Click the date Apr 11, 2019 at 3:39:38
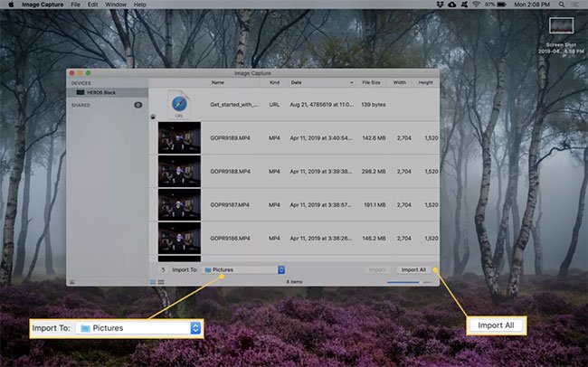Screen dimensions: 588x367 click(320, 172)
